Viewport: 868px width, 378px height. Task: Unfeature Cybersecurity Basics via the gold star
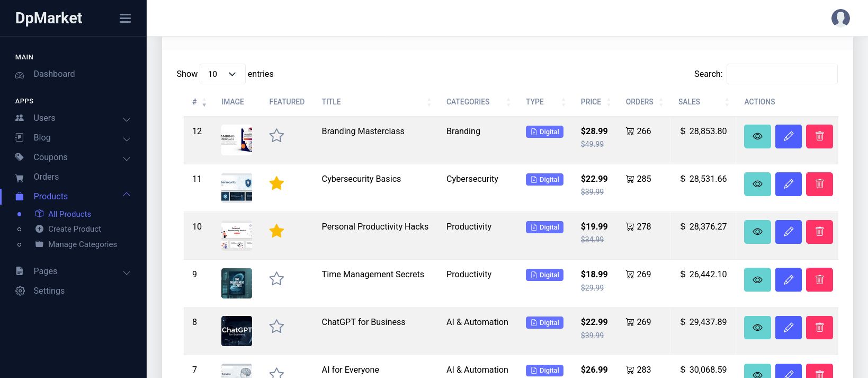pos(276,183)
